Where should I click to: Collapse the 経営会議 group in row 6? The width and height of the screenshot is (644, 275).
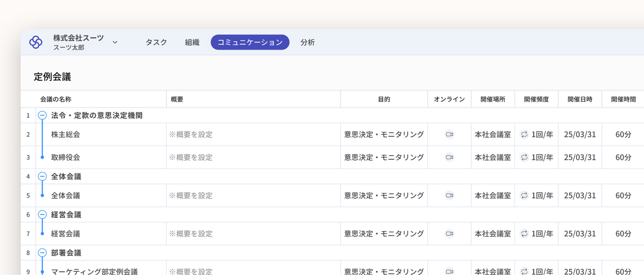[x=42, y=215]
